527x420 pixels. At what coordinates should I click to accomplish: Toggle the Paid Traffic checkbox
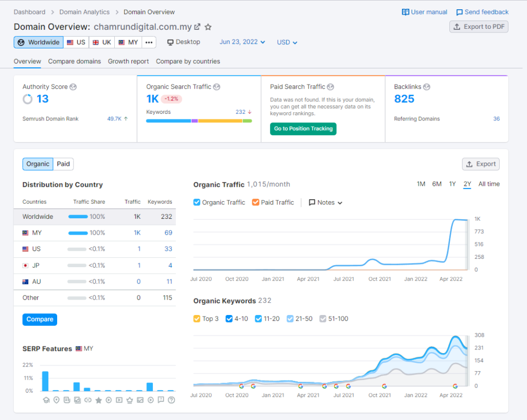[256, 202]
